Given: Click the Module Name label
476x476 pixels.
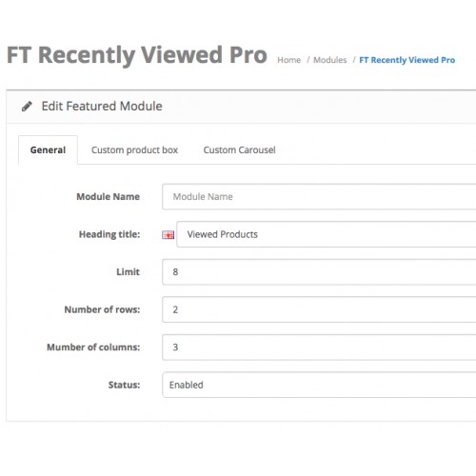Looking at the screenshot, I should [x=109, y=196].
